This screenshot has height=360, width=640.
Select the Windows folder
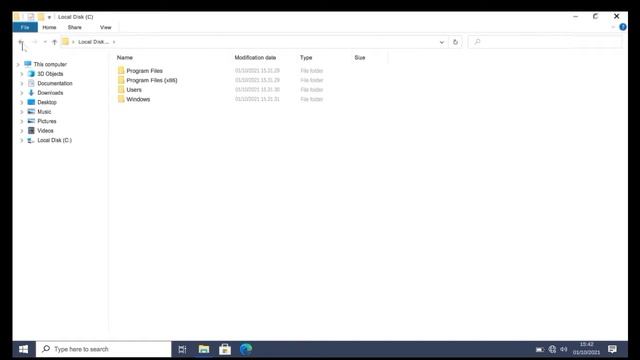(138, 99)
